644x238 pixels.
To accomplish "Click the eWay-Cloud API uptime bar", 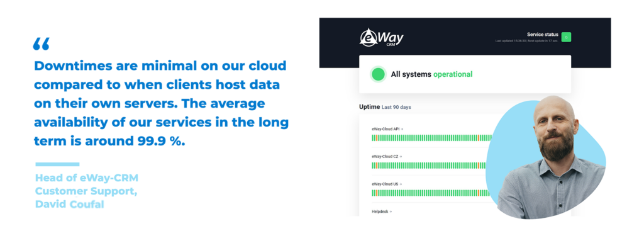I will (431, 138).
